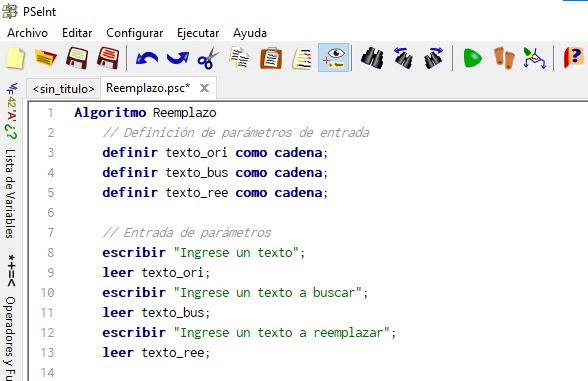The height and width of the screenshot is (381, 588).
Task: Undo the last action
Action: pos(147,58)
